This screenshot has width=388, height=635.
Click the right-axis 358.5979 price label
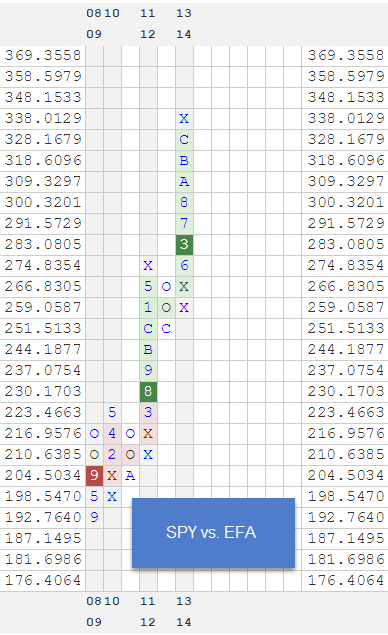click(x=345, y=77)
